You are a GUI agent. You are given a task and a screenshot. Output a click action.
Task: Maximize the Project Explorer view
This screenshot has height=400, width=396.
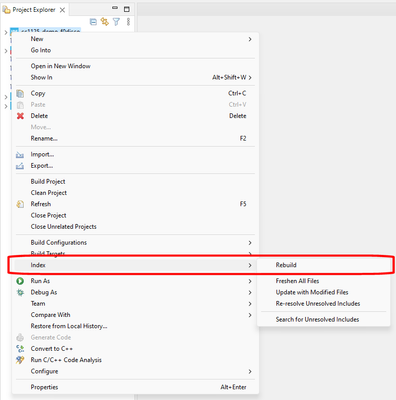point(127,9)
